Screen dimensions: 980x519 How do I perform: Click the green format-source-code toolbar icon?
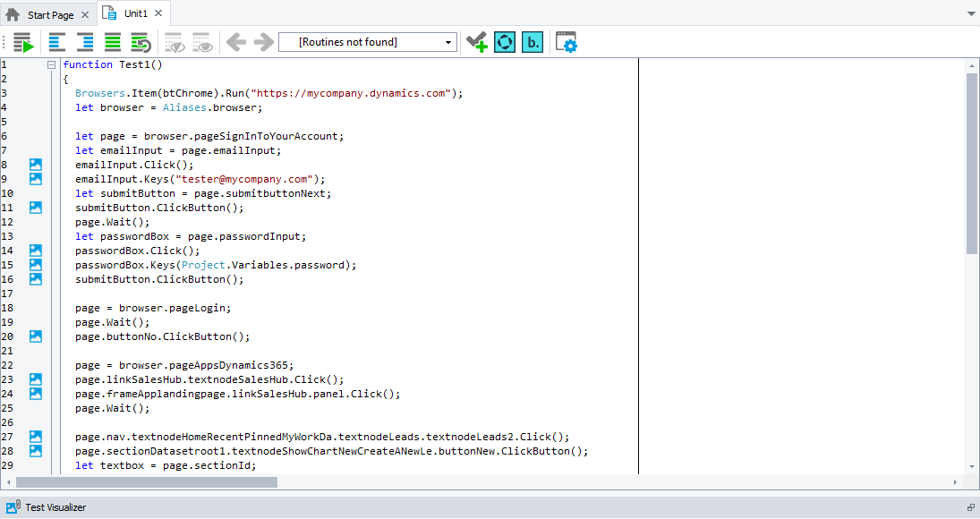pyautogui.click(x=111, y=41)
